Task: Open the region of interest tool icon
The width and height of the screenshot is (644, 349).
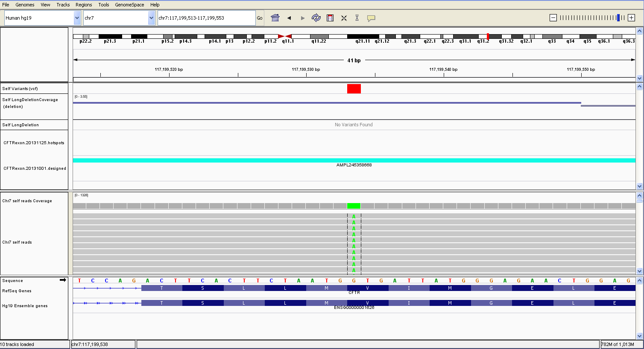Action: pyautogui.click(x=330, y=18)
